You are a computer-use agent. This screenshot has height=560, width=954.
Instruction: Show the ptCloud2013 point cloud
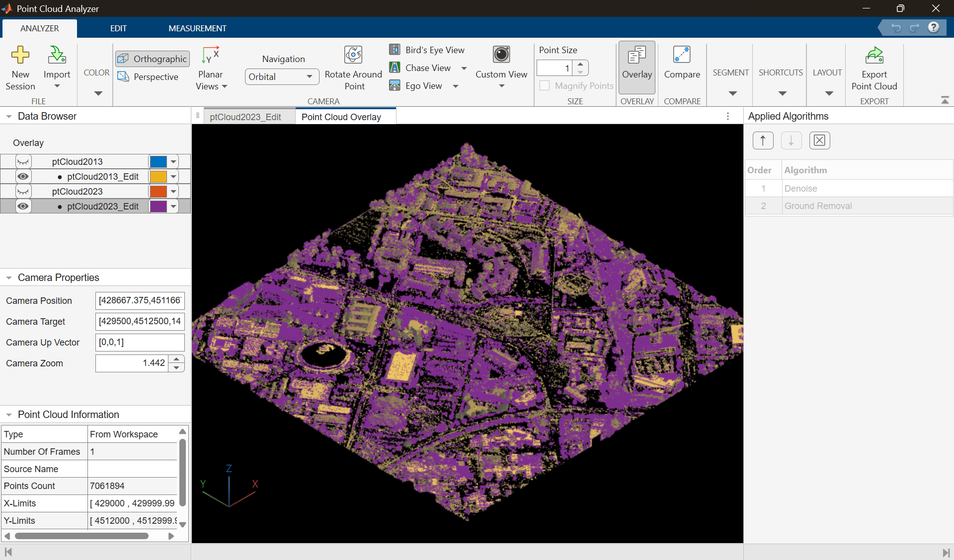pos(23,161)
